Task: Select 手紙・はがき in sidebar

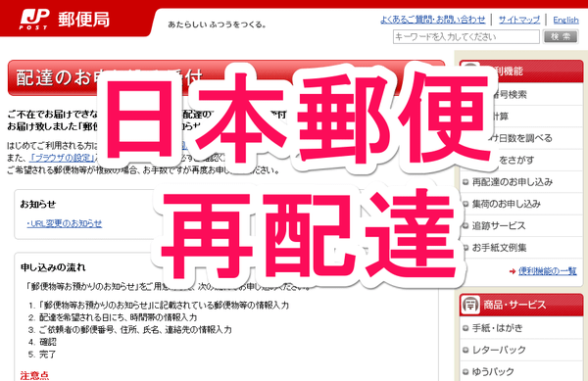Action: pyautogui.click(x=497, y=328)
